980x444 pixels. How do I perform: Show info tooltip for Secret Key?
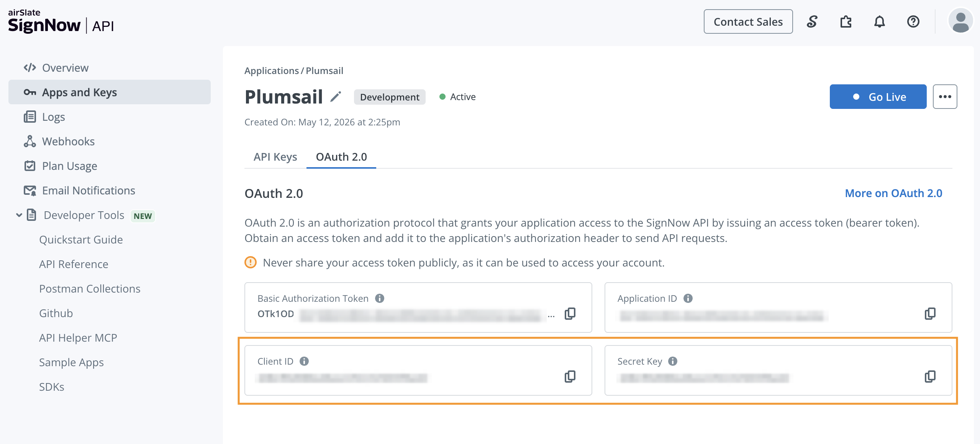point(673,361)
